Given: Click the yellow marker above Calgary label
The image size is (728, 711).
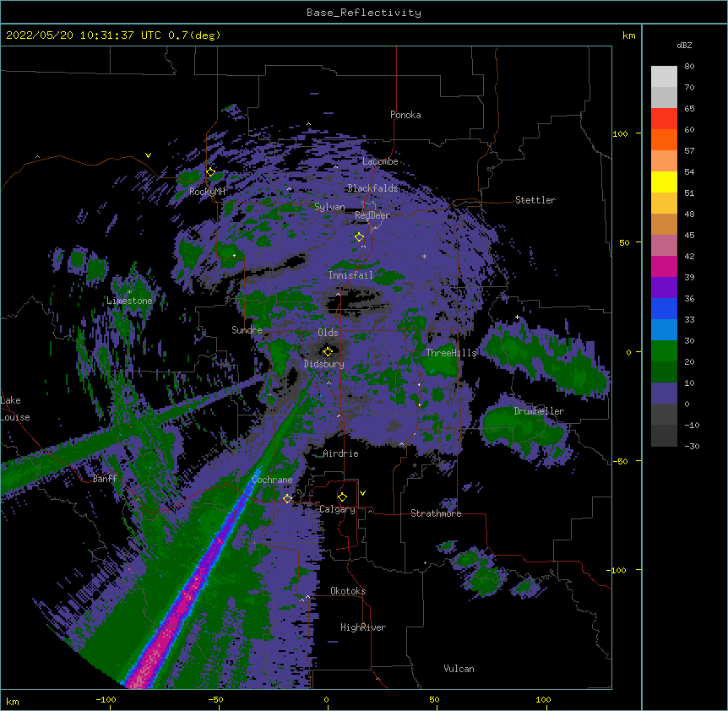Looking at the screenshot, I should (342, 497).
